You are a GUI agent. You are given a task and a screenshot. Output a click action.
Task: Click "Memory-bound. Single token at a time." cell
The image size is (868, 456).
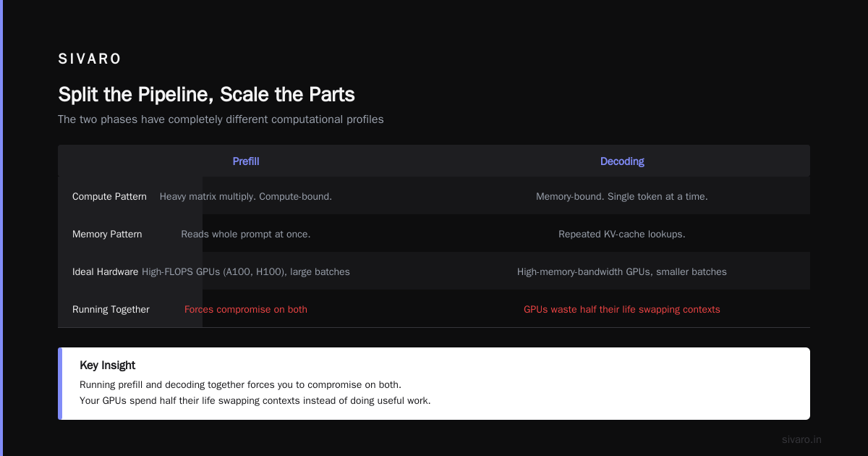[622, 196]
